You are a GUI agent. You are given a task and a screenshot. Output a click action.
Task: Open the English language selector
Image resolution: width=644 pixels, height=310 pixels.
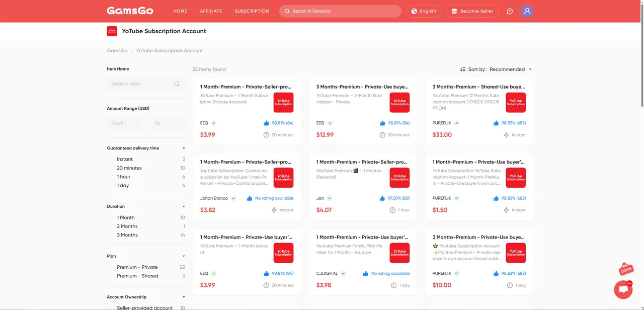point(424,11)
